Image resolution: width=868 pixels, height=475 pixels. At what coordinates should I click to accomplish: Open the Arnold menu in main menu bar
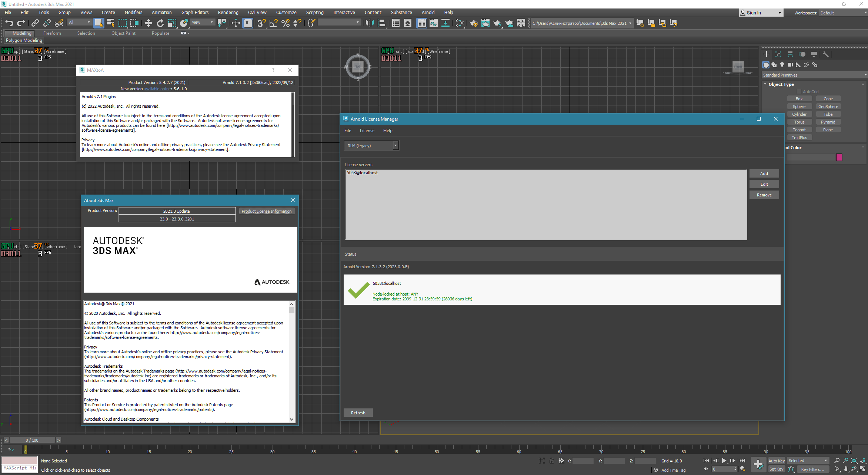[428, 12]
